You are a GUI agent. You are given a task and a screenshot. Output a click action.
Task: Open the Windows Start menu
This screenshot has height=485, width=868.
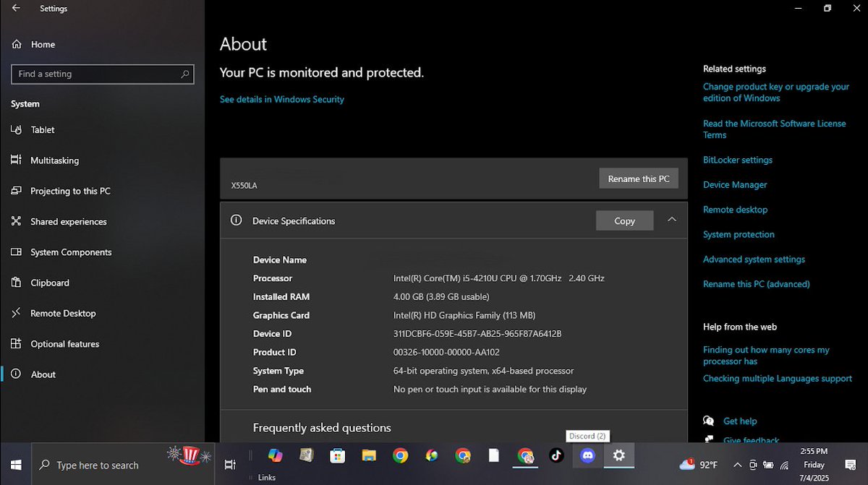[x=15, y=465]
